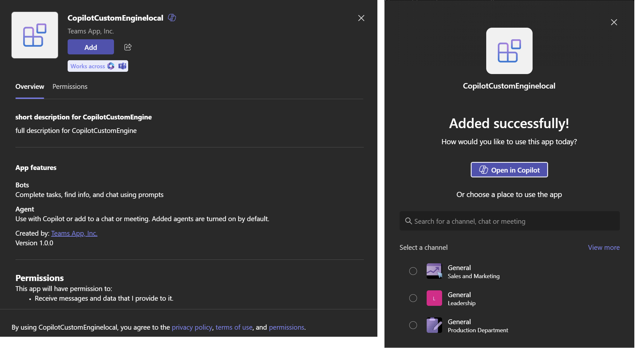Open the Teams App, Inc. creator link
Viewport: 644px width, 348px height.
pyautogui.click(x=74, y=233)
